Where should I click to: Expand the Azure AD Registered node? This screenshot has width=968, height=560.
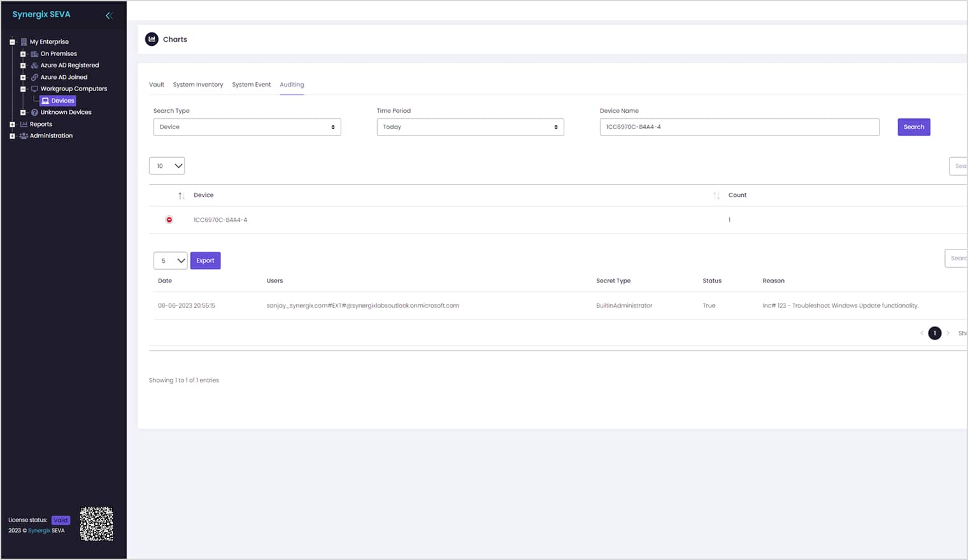(23, 66)
